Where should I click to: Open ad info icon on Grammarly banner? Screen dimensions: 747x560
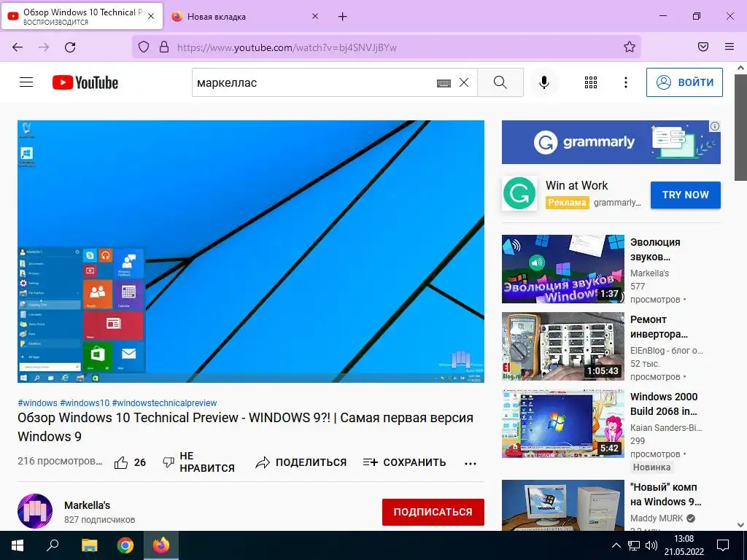point(715,126)
